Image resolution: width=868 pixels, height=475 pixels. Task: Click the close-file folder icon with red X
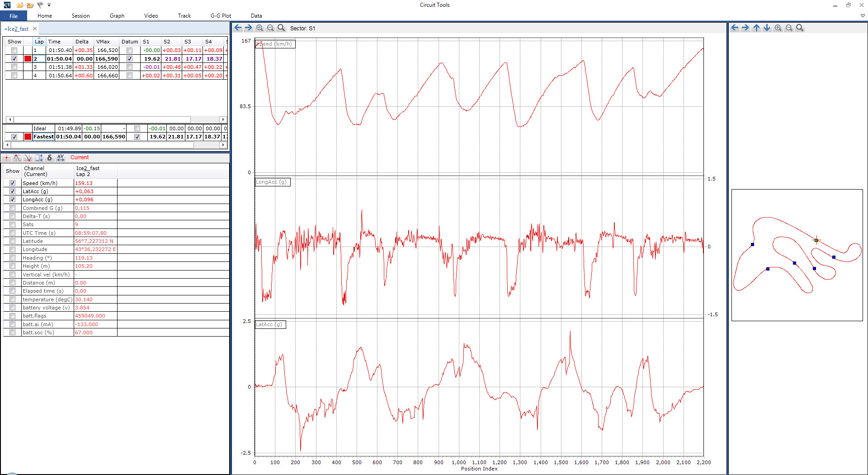(30, 5)
